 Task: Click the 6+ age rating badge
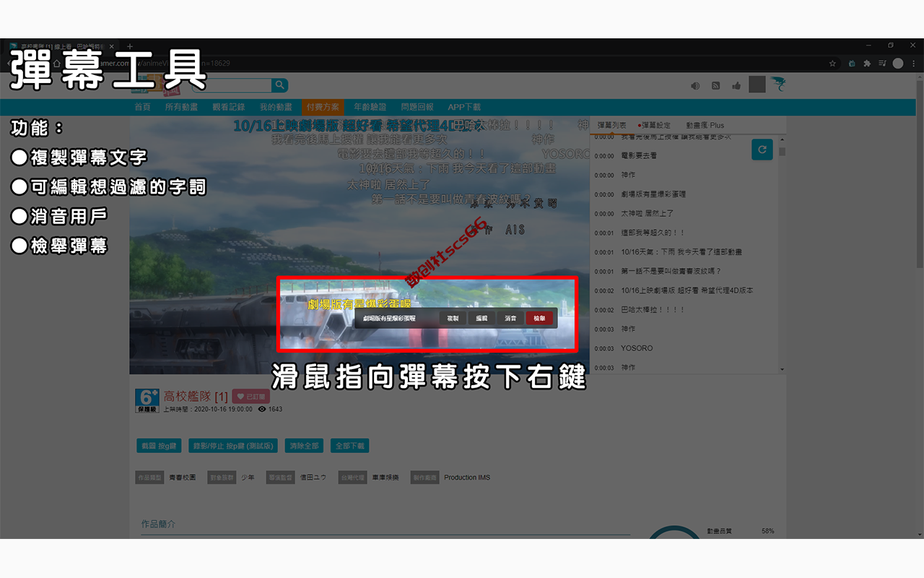[x=147, y=400]
